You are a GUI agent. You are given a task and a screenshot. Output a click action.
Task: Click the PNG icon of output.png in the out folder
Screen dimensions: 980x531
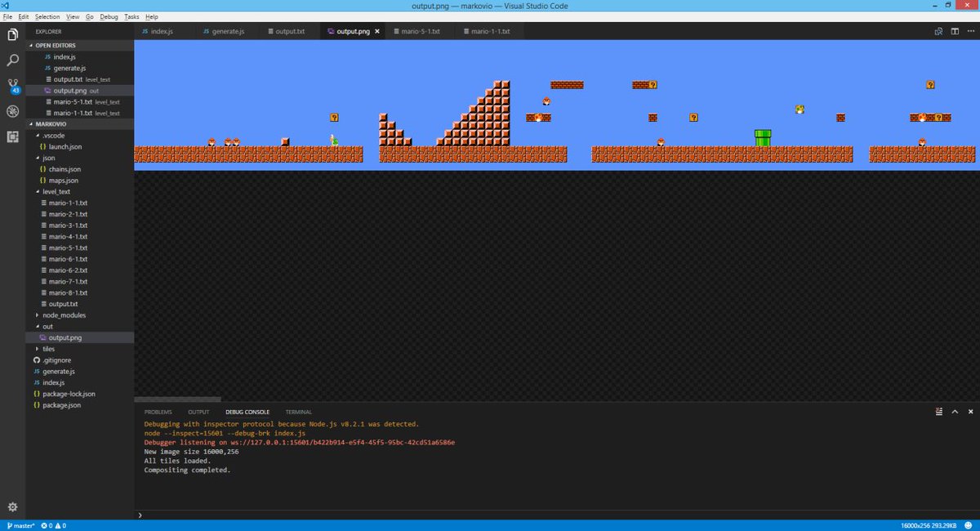point(42,337)
